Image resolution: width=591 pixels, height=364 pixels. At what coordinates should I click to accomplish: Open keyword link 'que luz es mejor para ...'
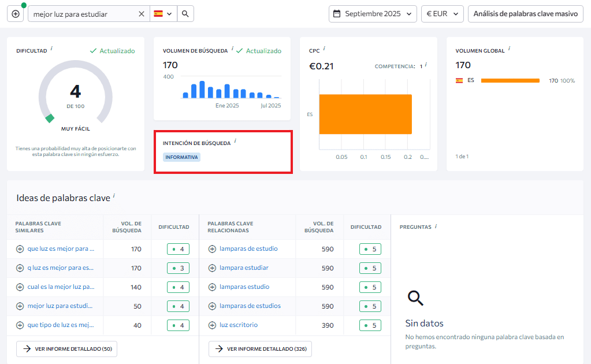pyautogui.click(x=61, y=248)
